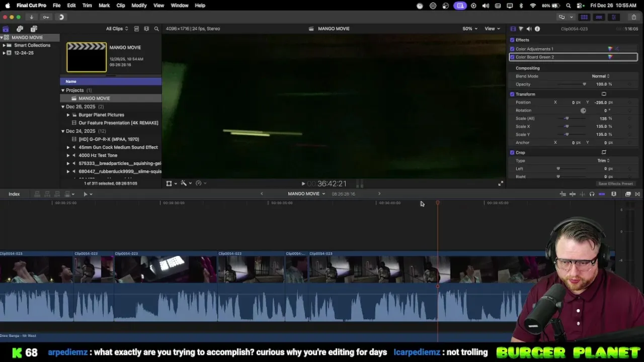
Task: Click the Share export icon
Action: [633, 17]
